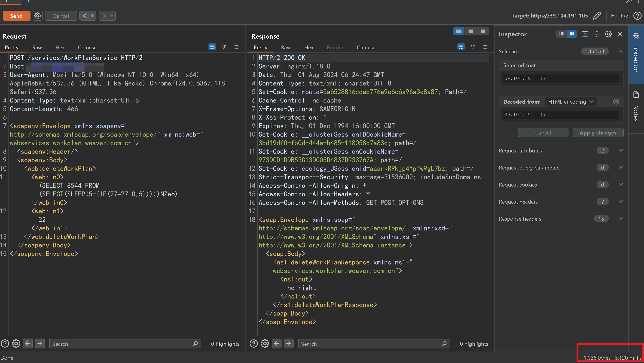Select side-by-side response layout icon
Screen dimensions: 644x363
click(458, 31)
